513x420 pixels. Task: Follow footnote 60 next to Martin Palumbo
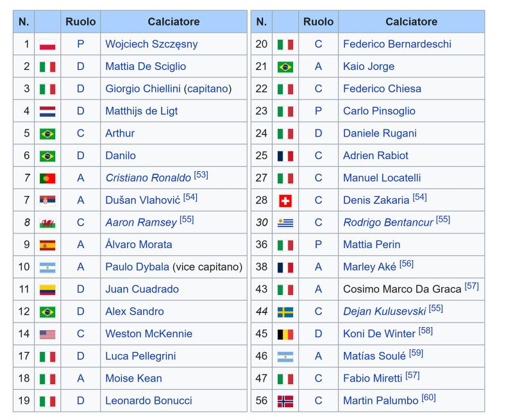click(428, 398)
